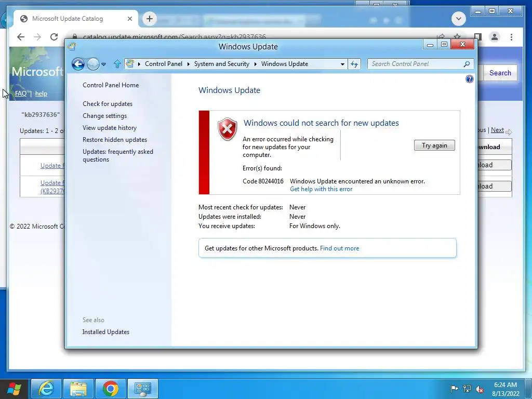
Task: Expand the arrow before Control Panel breadcrumb
Action: [139, 64]
